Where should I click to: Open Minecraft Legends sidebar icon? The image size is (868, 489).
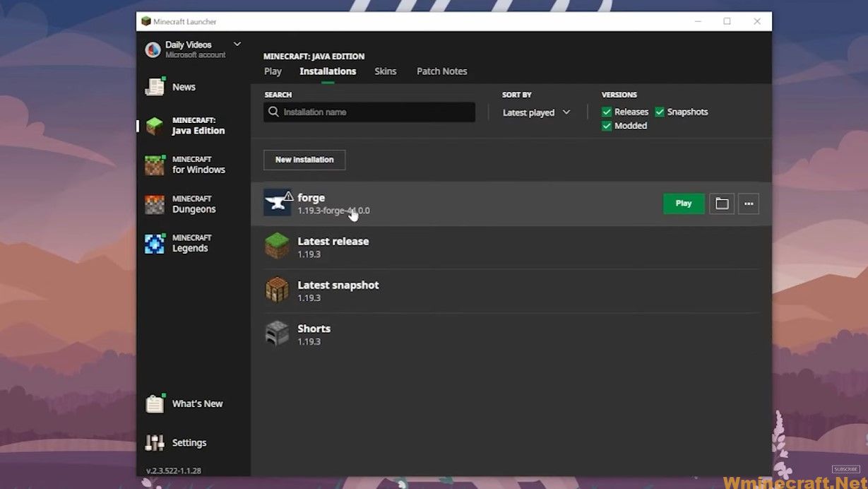pyautogui.click(x=155, y=243)
